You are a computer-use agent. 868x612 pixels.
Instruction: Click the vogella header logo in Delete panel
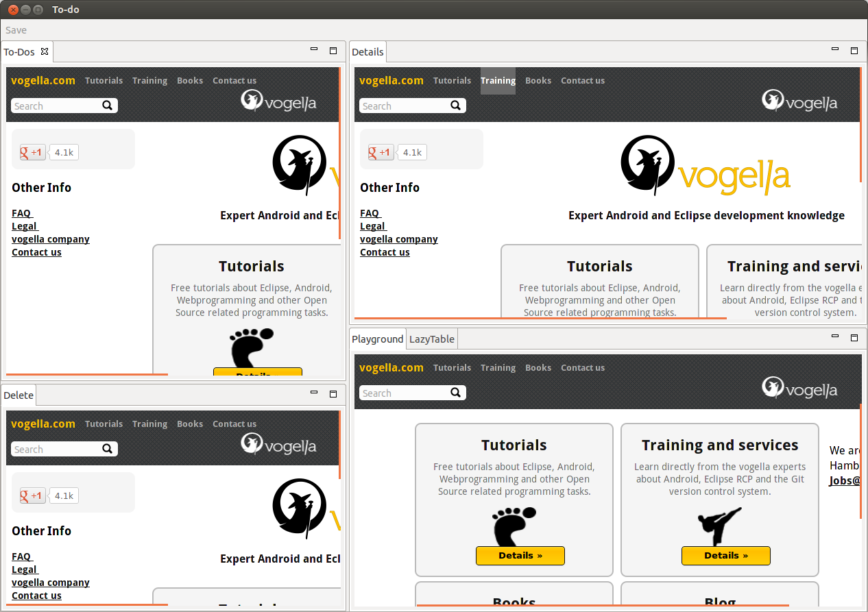tap(278, 445)
